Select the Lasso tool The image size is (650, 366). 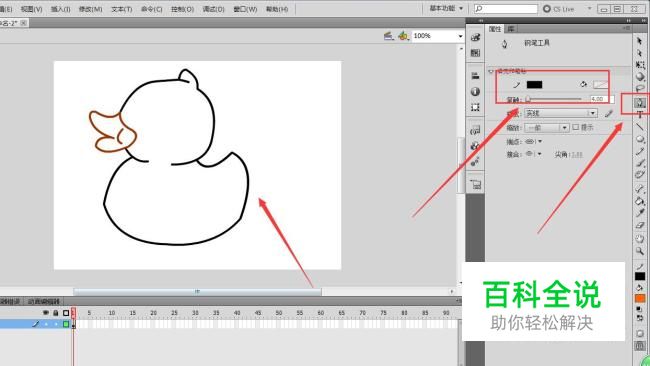[x=640, y=89]
